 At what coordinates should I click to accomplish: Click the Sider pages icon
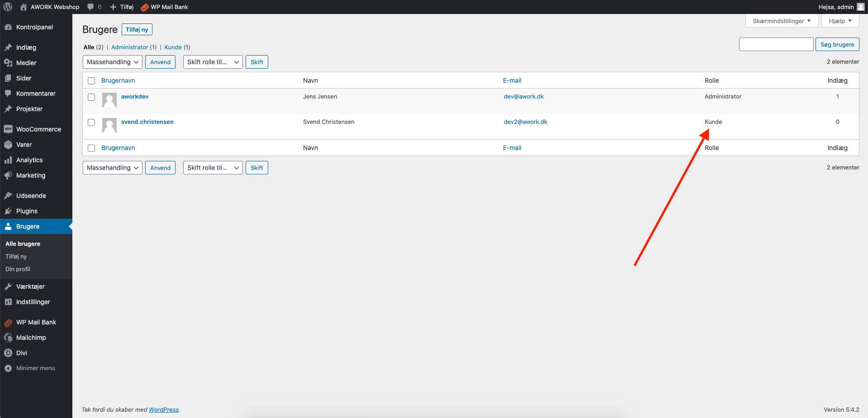coord(8,78)
